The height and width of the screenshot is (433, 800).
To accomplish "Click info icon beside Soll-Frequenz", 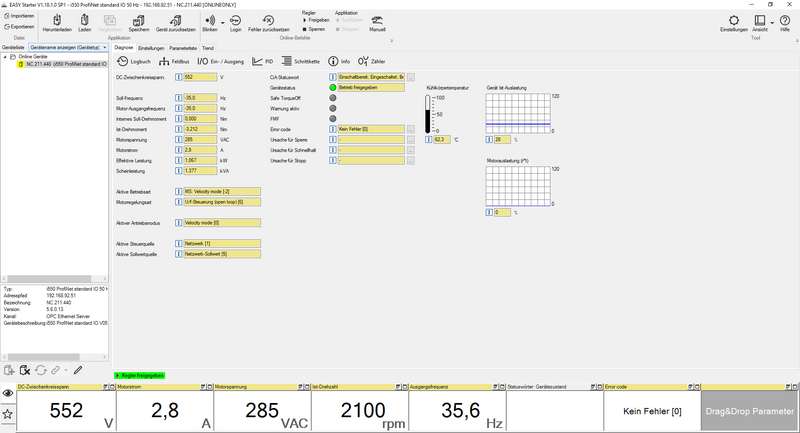I will [179, 97].
